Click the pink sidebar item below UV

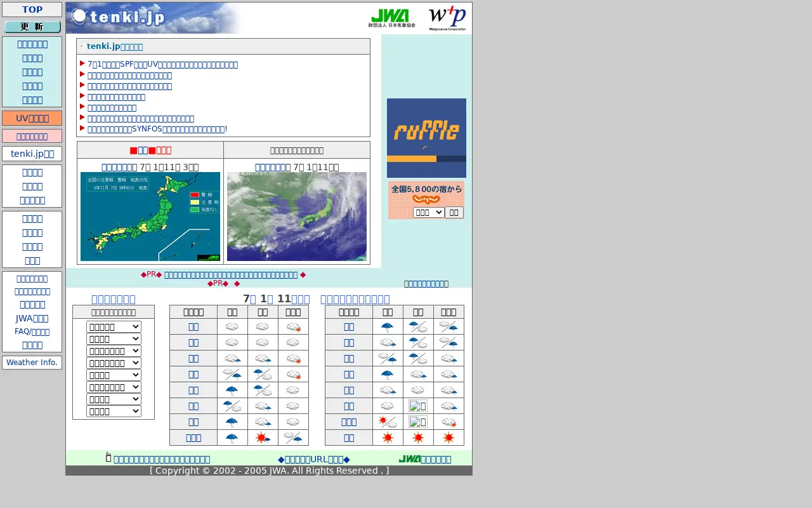coord(32,136)
